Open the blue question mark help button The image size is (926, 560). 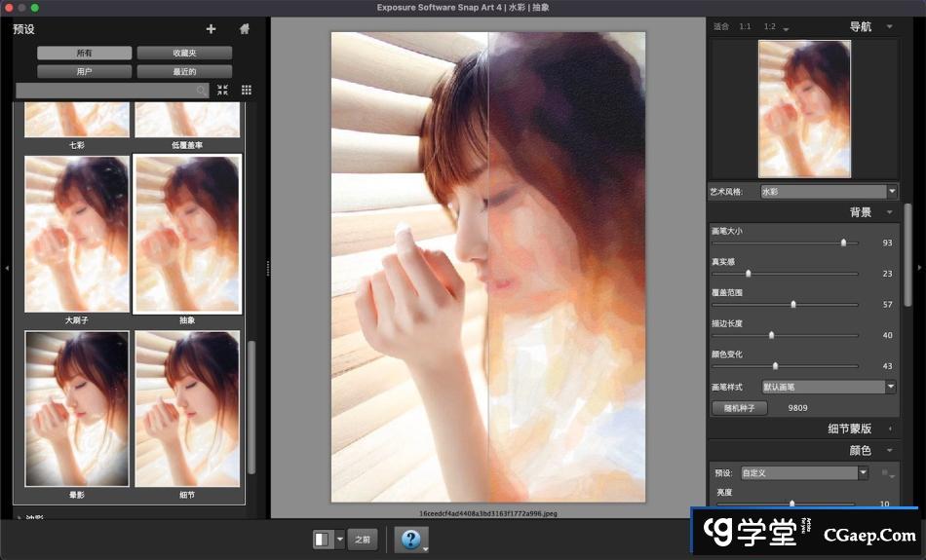pyautogui.click(x=408, y=539)
